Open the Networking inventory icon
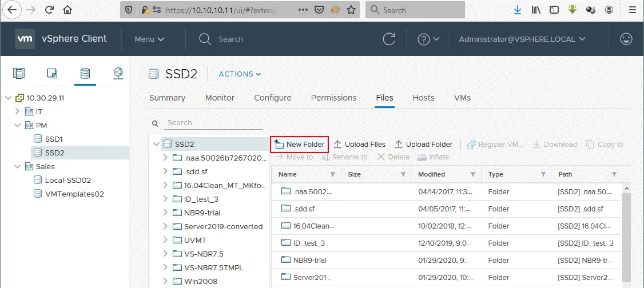 [x=118, y=73]
